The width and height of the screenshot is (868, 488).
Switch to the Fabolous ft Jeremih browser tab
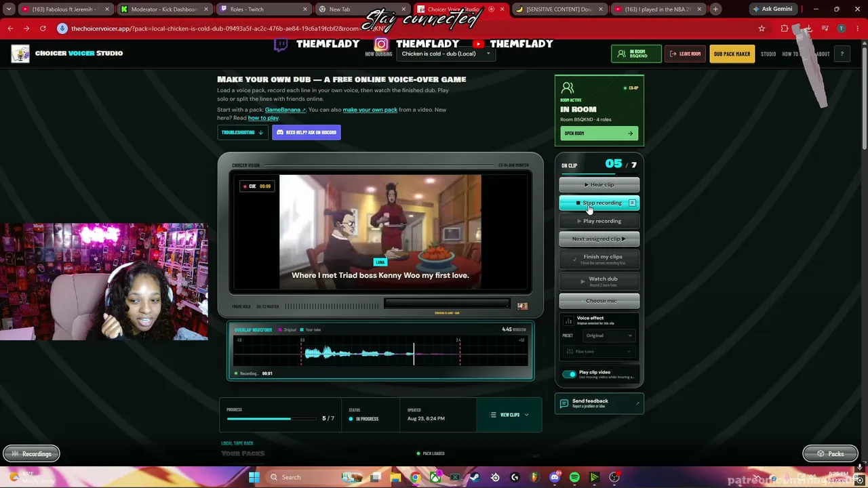pos(66,9)
